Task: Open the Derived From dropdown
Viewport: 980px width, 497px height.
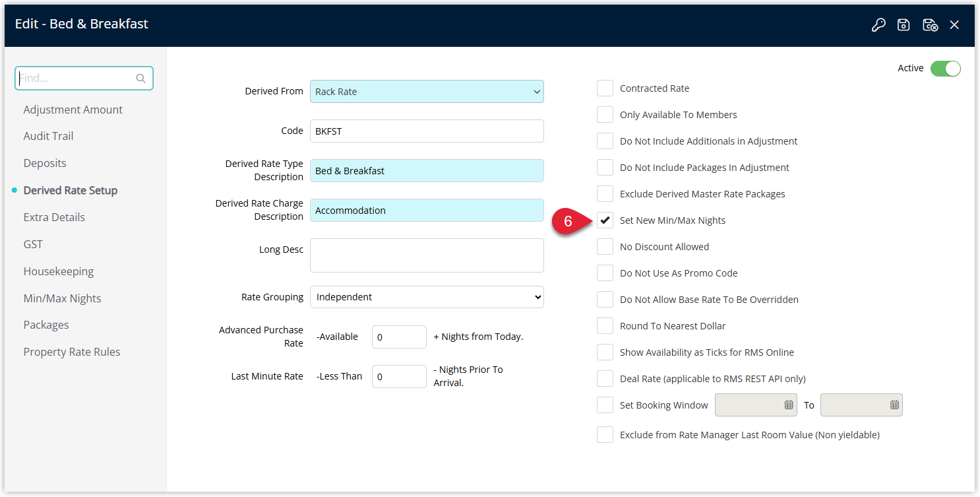Action: (x=427, y=92)
